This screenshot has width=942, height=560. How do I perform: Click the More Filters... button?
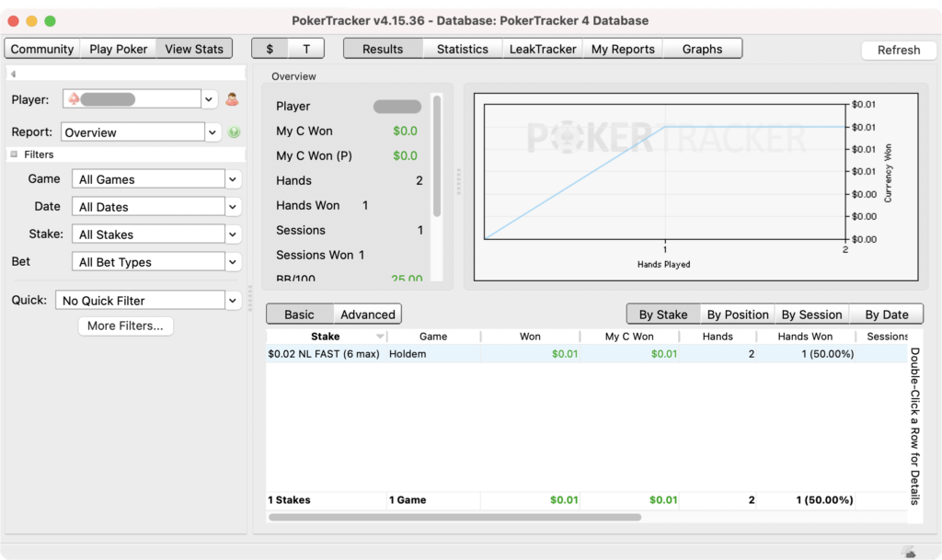click(x=125, y=326)
